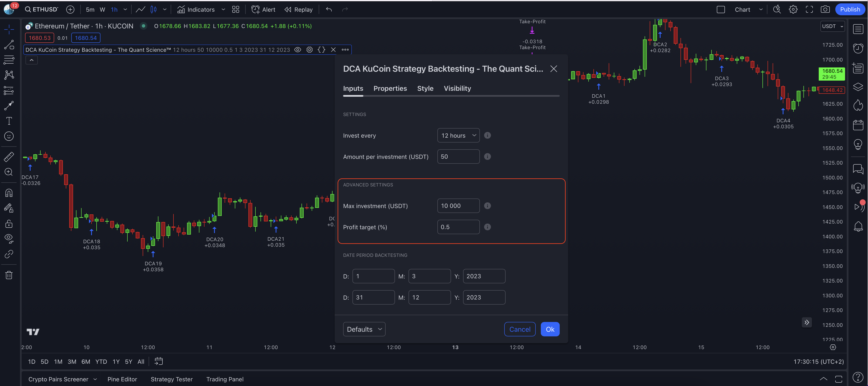The width and height of the screenshot is (868, 386).
Task: Open the Strategy Tester tab
Action: [172, 379]
